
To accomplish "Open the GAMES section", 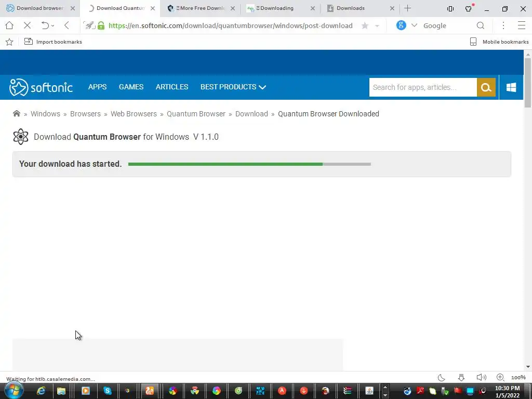I will (131, 87).
